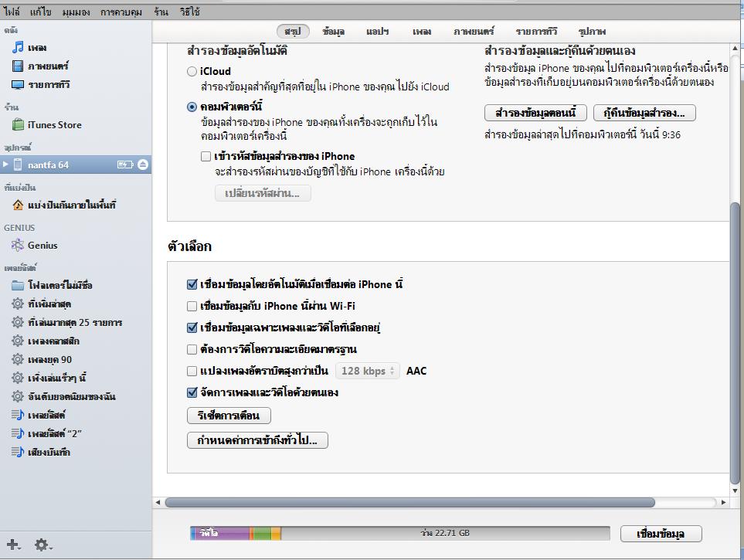The image size is (744, 560).
Task: Open the เพิ่งเล่นเร็วๆ นี้ smart playlist
Action: [49, 378]
